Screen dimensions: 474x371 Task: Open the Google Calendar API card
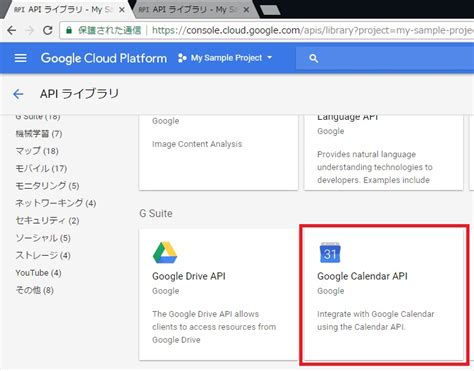coord(384,294)
